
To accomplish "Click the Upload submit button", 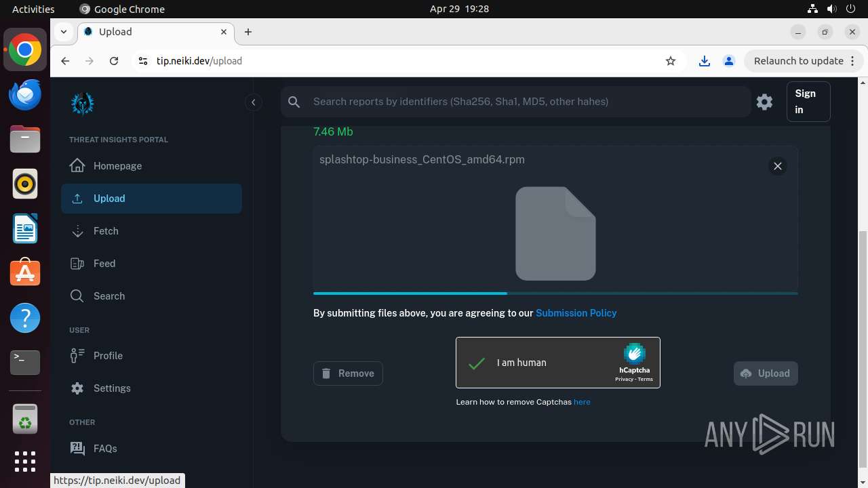I will click(766, 373).
